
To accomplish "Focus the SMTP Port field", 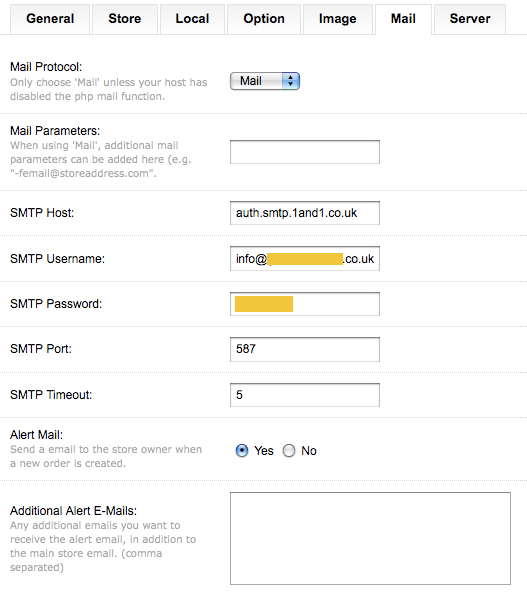I will (305, 349).
